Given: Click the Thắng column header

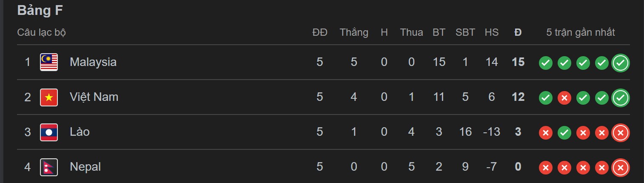Looking at the screenshot, I should click(354, 32).
